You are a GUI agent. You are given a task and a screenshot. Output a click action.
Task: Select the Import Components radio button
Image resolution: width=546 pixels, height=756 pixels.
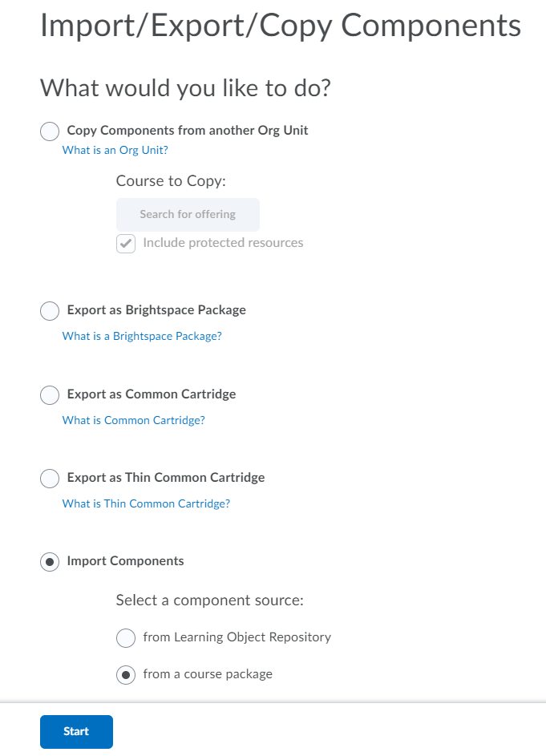coord(50,562)
